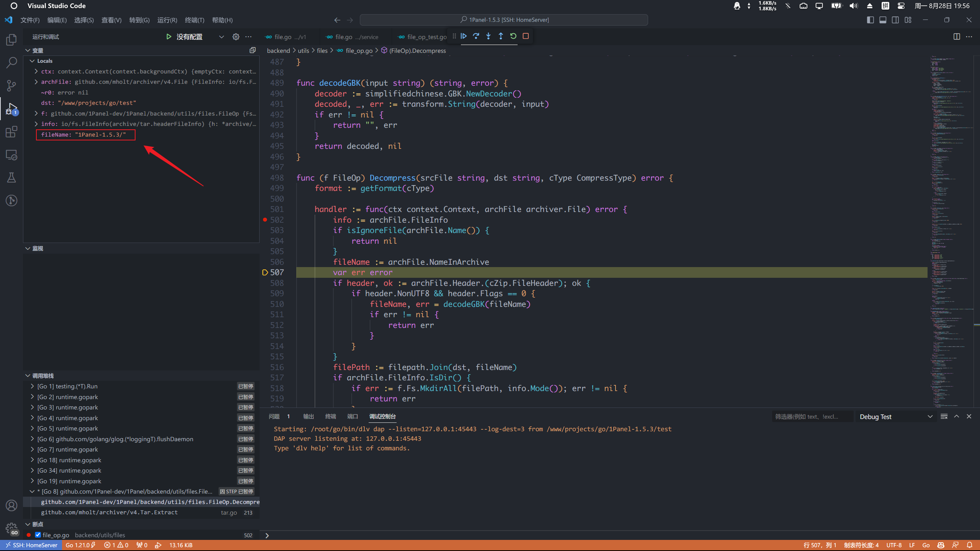This screenshot has height=551, width=980.
Task: Open the Remote Explorer icon
Action: point(11,155)
